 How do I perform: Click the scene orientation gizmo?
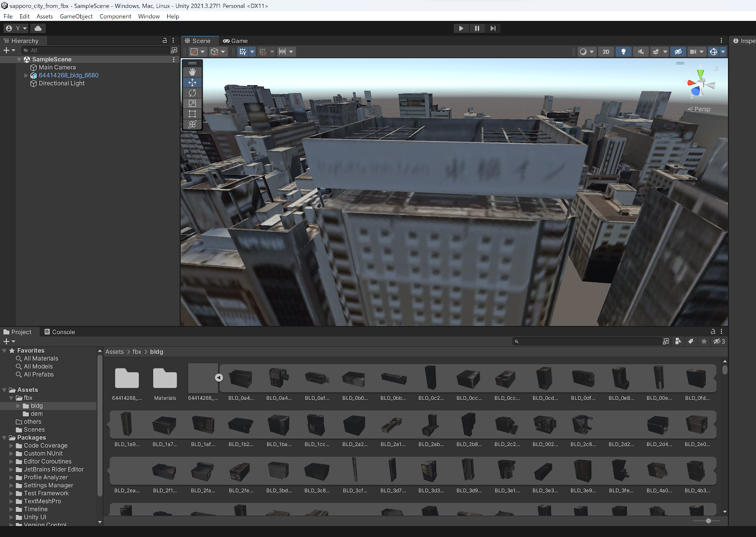tap(700, 84)
